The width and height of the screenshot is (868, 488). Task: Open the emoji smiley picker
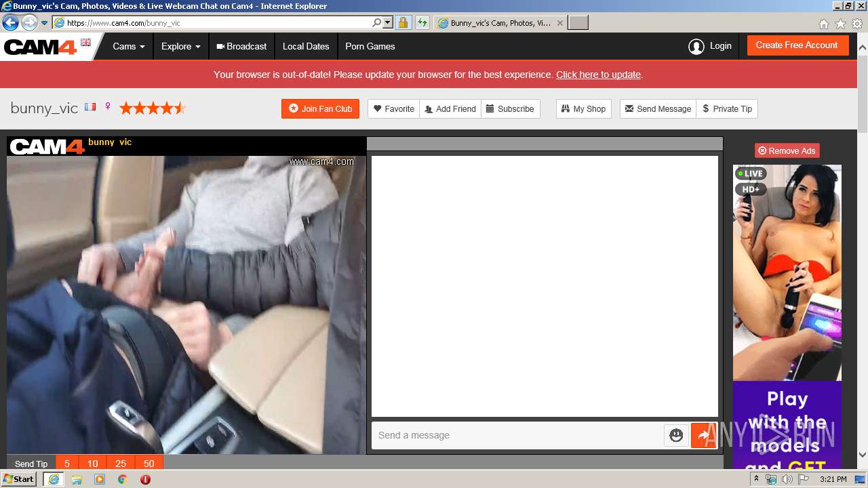(x=676, y=435)
